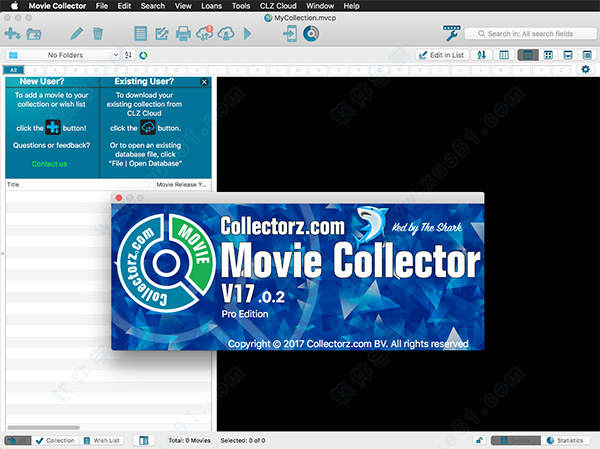Click the pencil edit movie icon
Screen dimensions: 600x449
[77, 34]
